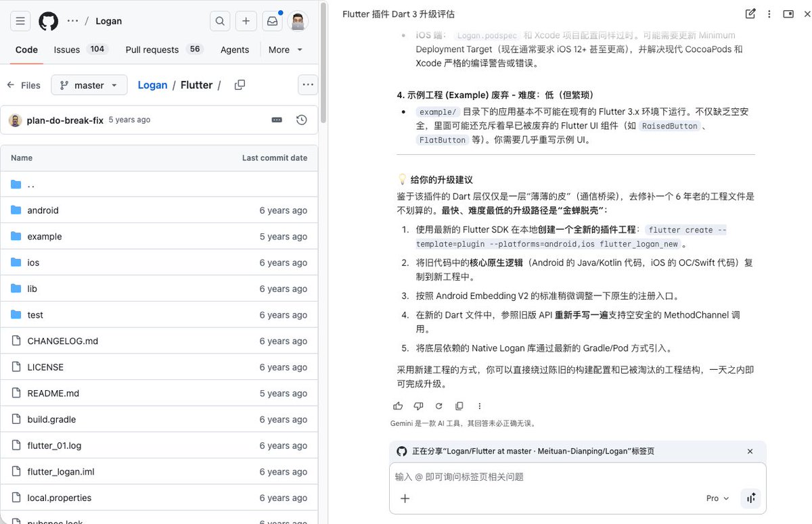Image resolution: width=812 pixels, height=524 pixels.
Task: Click the build.gradle file icon
Action: [16, 419]
